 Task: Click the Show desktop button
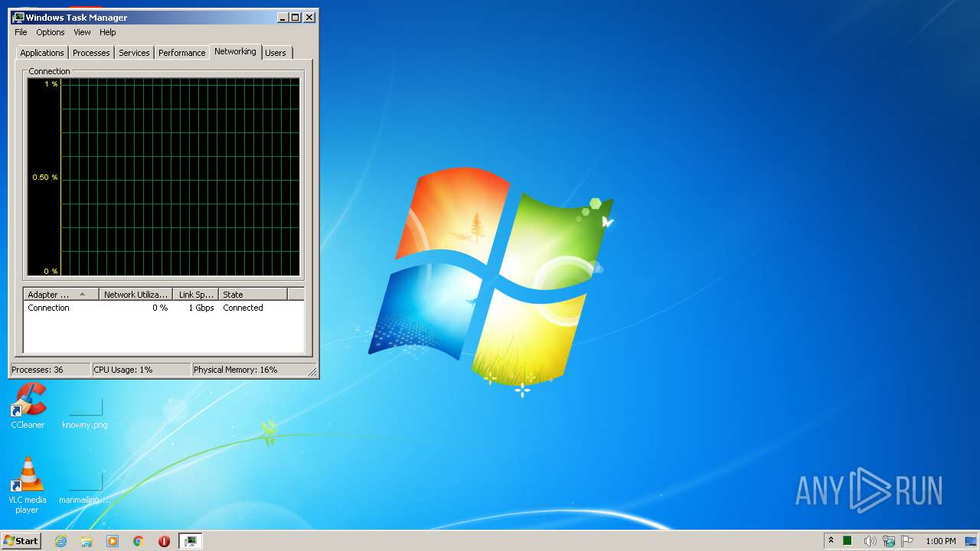[972, 541]
